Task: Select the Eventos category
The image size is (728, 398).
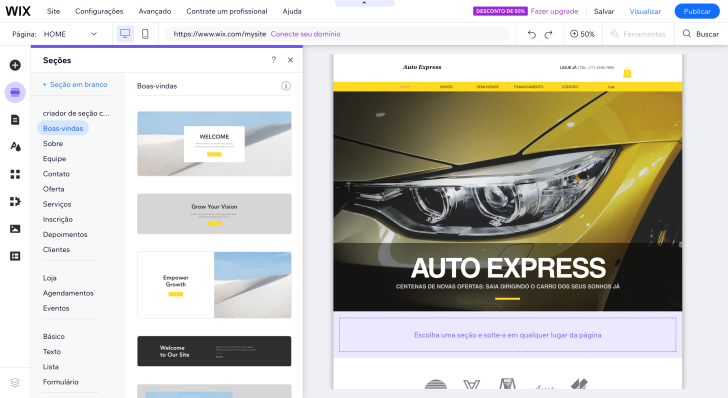Action: 56,308
